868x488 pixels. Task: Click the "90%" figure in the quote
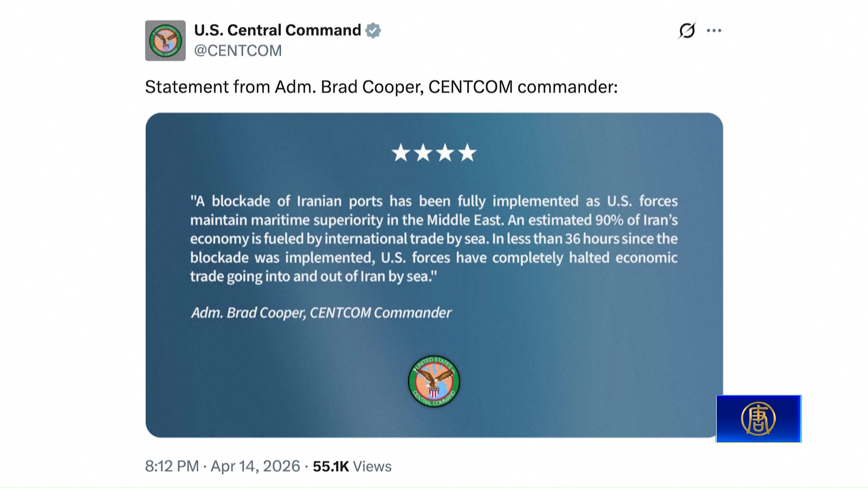(x=609, y=220)
